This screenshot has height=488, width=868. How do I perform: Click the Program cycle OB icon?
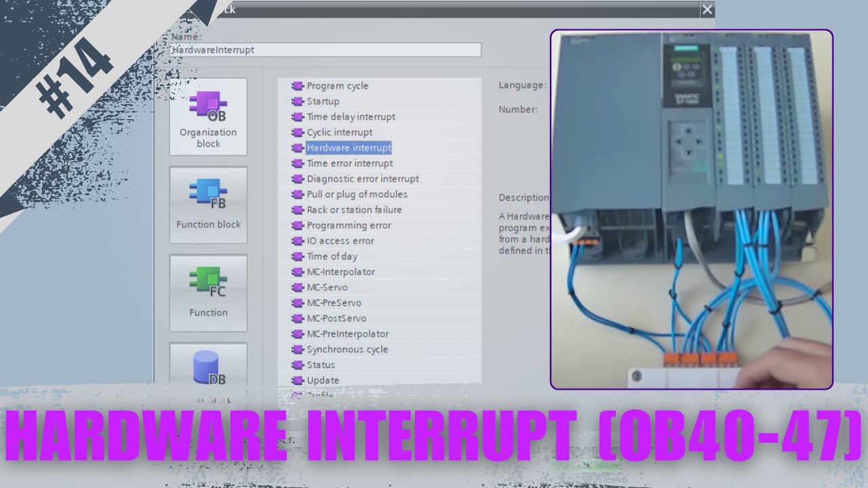pyautogui.click(x=297, y=86)
